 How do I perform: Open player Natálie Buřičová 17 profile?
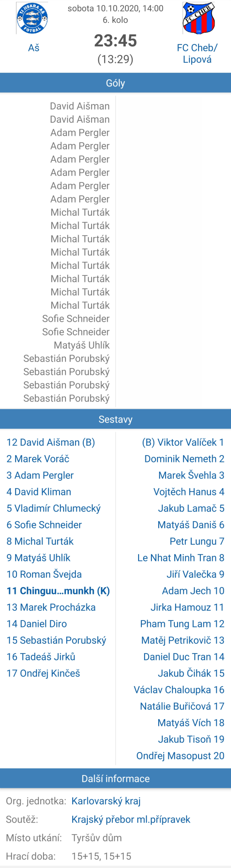(182, 706)
